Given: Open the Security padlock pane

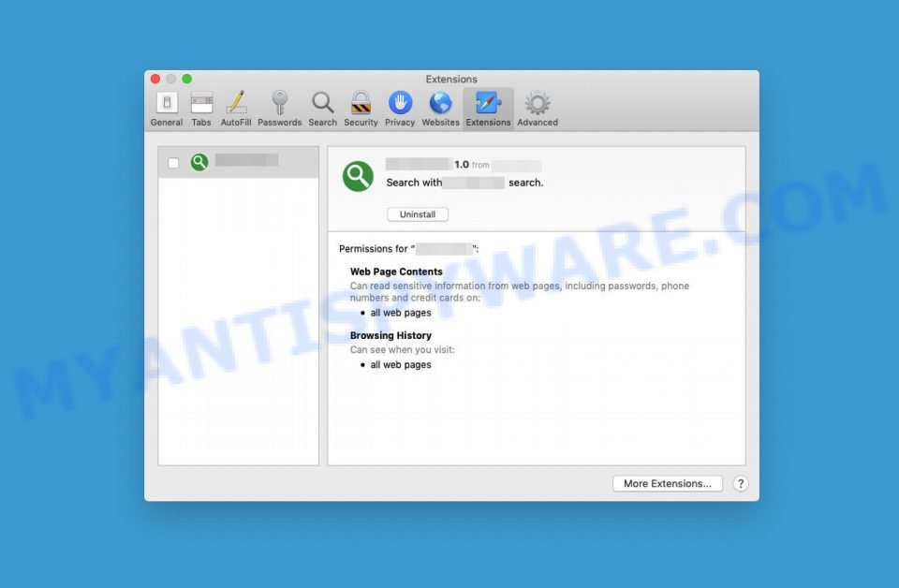Looking at the screenshot, I should coord(361,109).
